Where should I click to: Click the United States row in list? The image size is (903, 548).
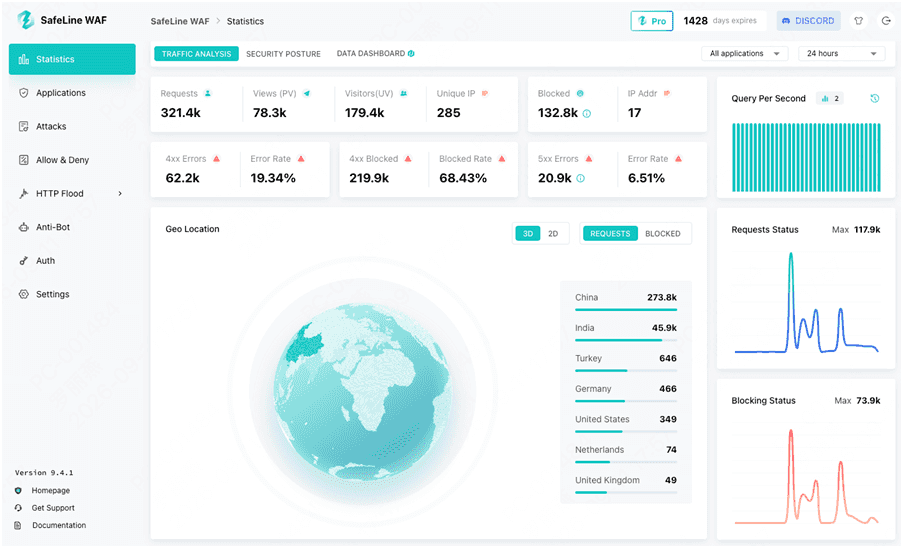click(x=626, y=422)
